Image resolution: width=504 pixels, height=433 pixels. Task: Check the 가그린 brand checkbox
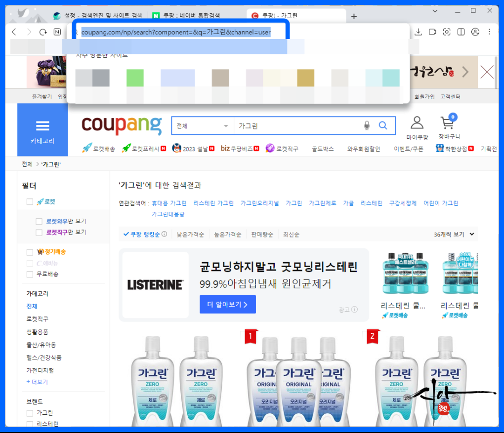pos(30,413)
